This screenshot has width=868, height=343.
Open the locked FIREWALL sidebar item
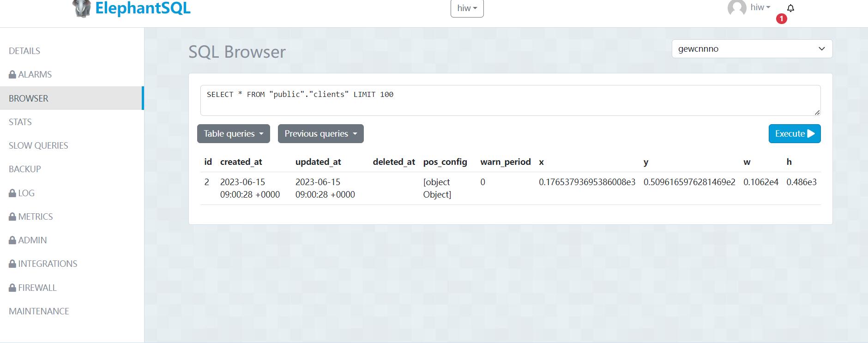pyautogui.click(x=33, y=288)
